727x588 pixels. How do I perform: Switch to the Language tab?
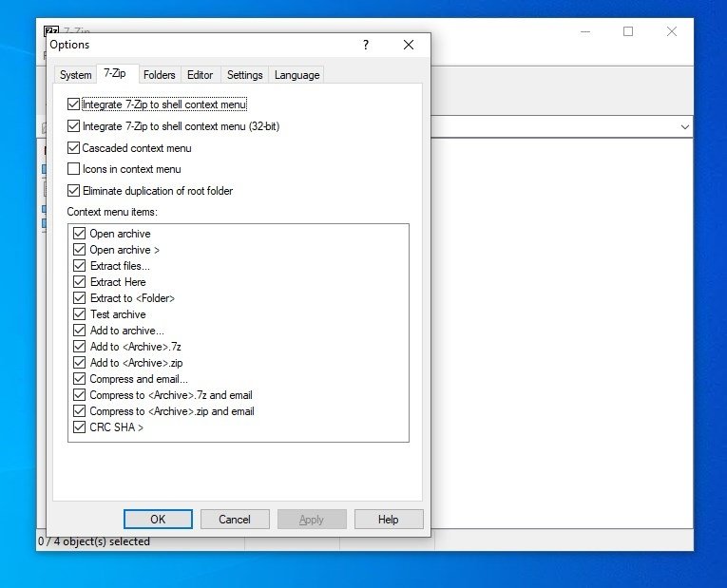pos(297,75)
